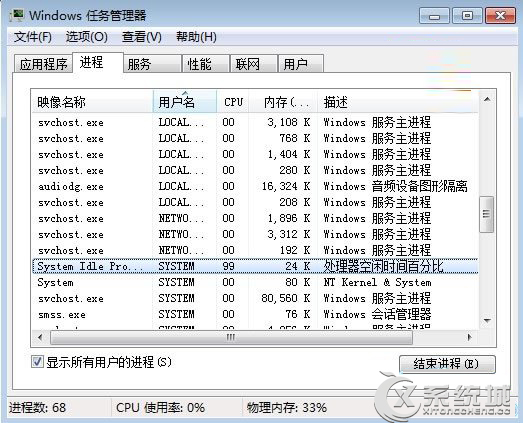Viewport: 523px width, 423px height.
Task: Click the 16,324 K memory value
Action: (286, 186)
